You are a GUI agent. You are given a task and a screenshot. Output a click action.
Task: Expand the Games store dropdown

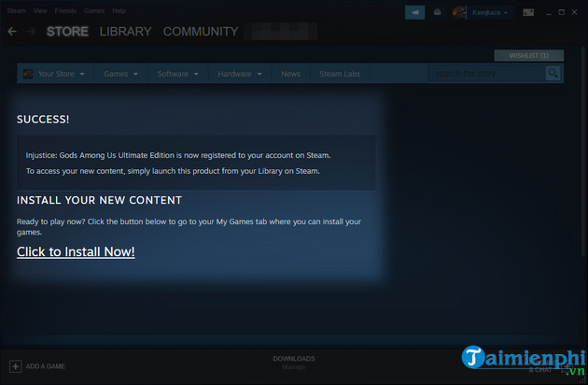point(135,74)
